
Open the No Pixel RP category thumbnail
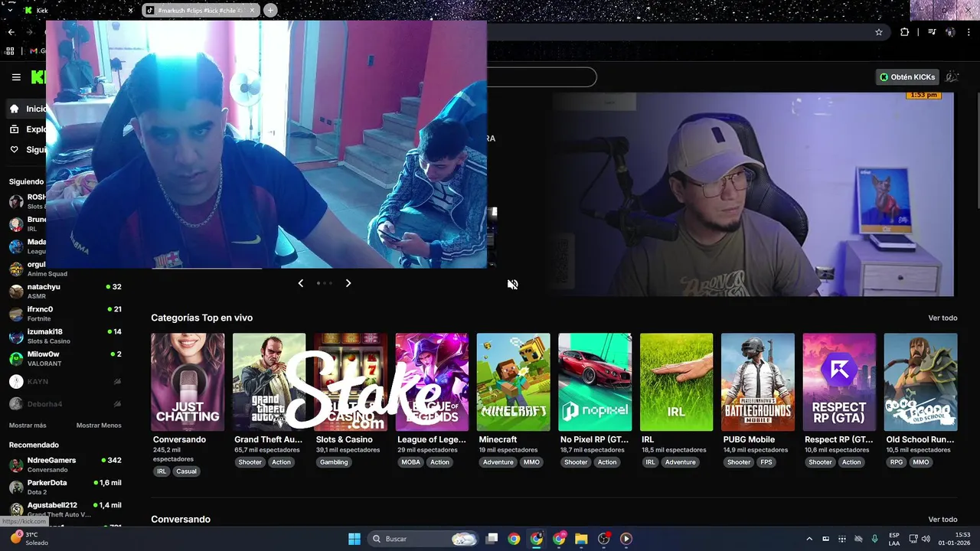tap(595, 382)
